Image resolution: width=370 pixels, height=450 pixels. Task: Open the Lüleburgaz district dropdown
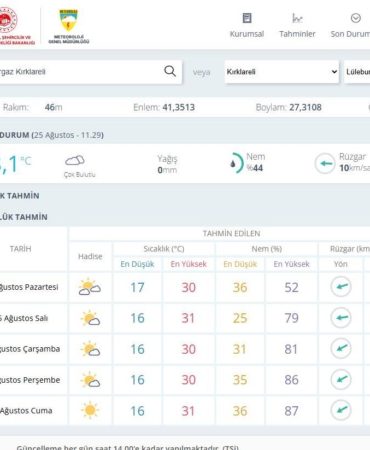(x=357, y=72)
